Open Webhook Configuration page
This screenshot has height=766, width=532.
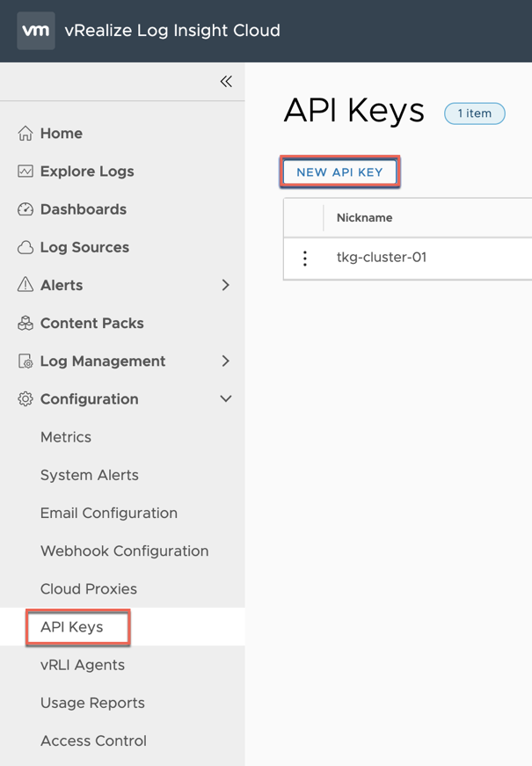tap(125, 551)
